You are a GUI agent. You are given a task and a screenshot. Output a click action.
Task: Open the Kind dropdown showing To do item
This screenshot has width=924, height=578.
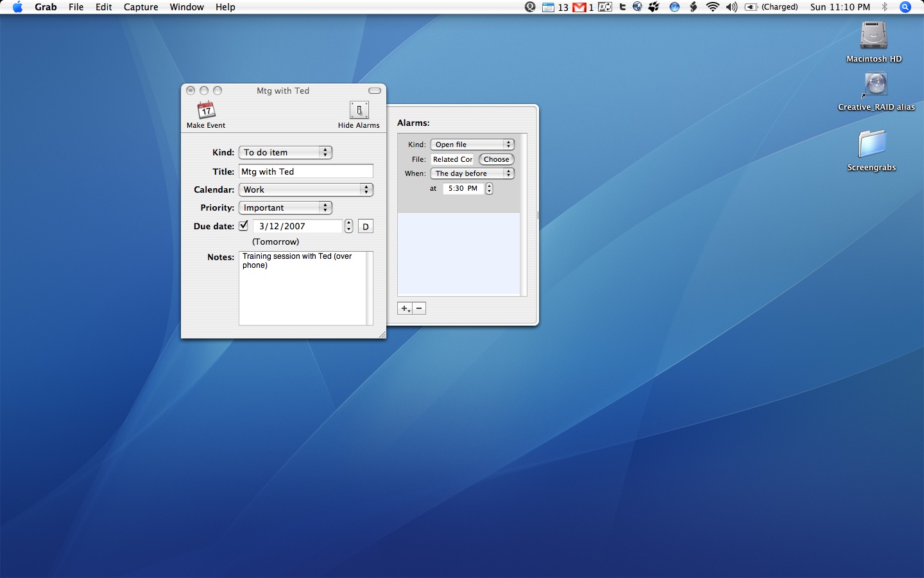coord(286,152)
